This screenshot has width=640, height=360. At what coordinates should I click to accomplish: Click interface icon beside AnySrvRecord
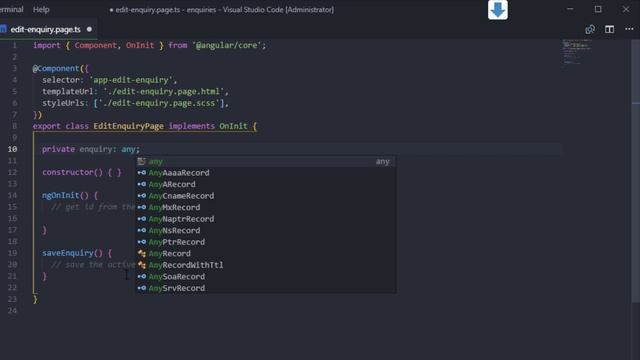pos(142,288)
